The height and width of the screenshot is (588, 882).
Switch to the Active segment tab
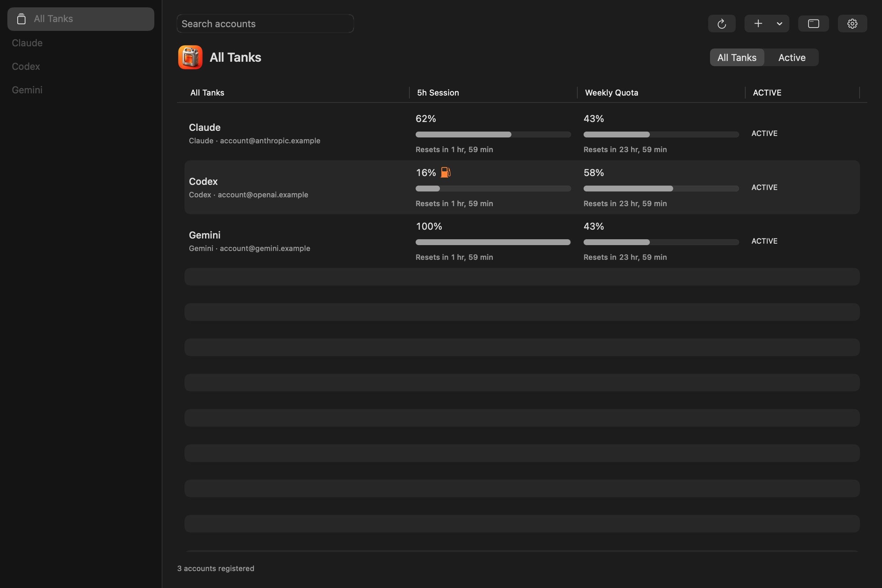point(792,57)
